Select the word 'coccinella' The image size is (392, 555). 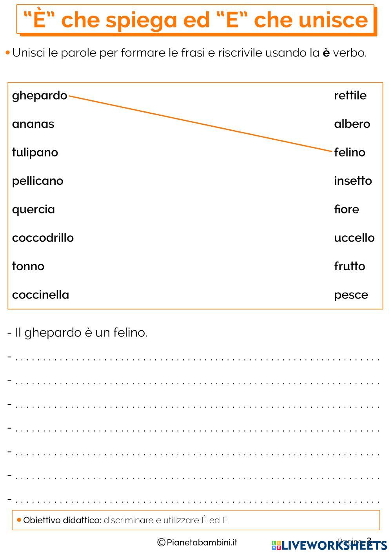tap(40, 295)
